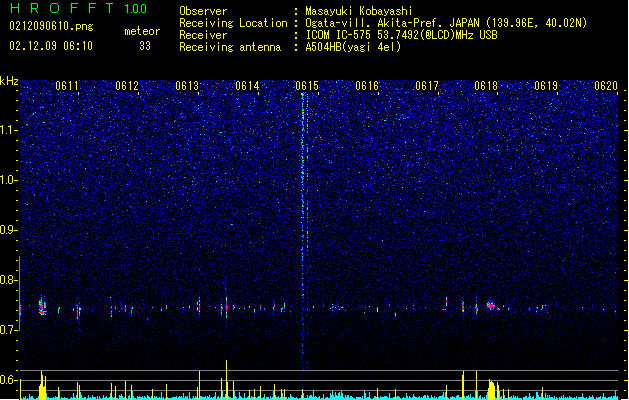The width and height of the screenshot is (629, 400).
Task: Click the Observer label
Action: coord(203,11)
